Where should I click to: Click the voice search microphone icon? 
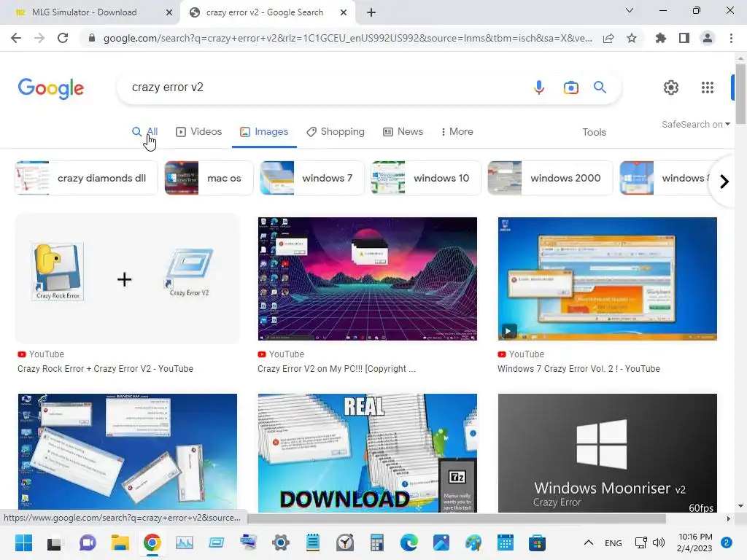click(539, 87)
